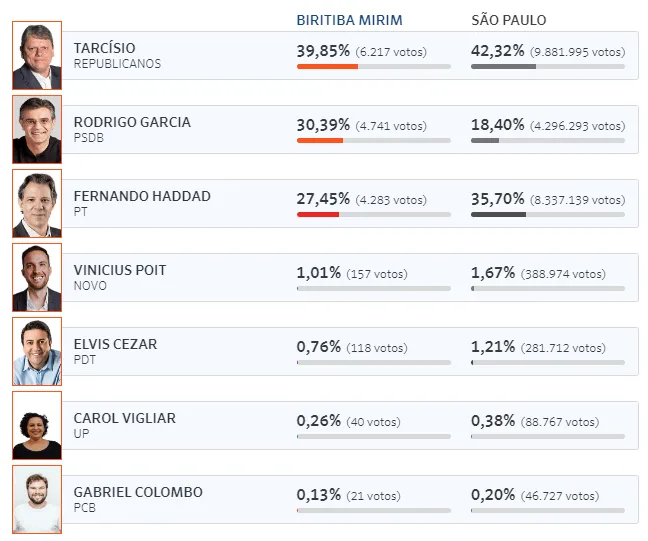Viewport: 648px width, 541px height.
Task: Click the Tarcísio candidate name
Action: click(105, 48)
